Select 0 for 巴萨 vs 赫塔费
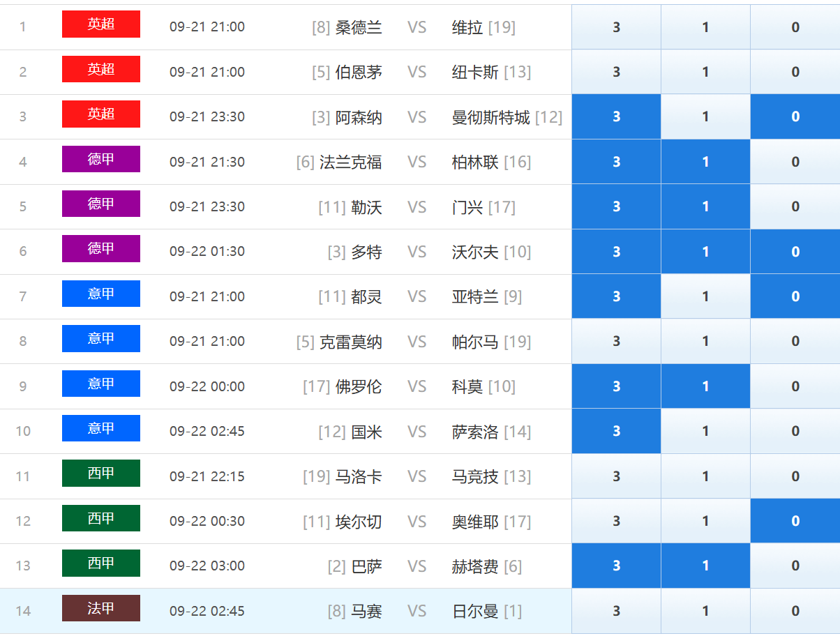The height and width of the screenshot is (636, 840). pyautogui.click(x=795, y=566)
